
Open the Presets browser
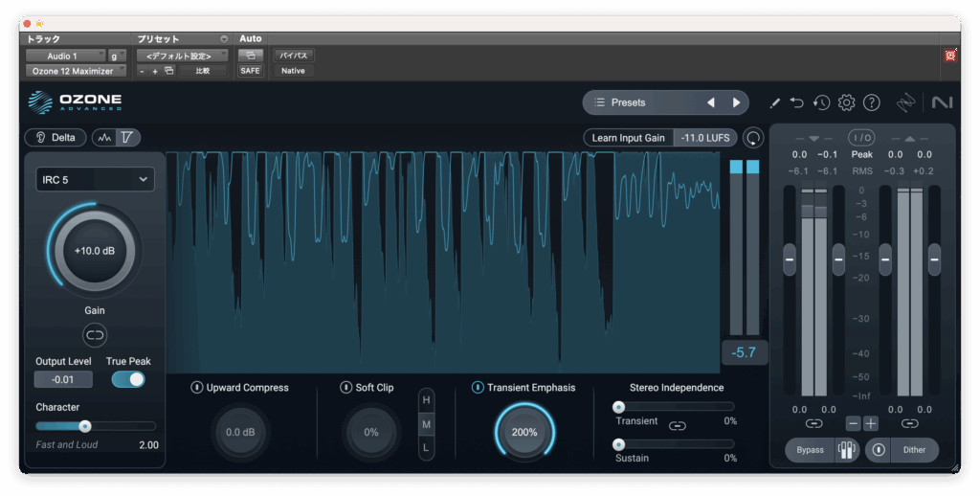click(628, 102)
